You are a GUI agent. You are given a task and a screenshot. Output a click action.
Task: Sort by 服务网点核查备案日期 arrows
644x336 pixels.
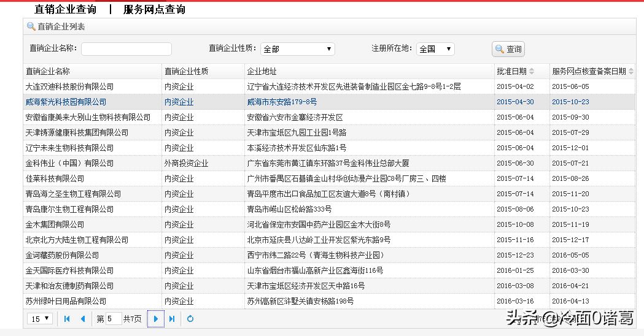(631, 71)
